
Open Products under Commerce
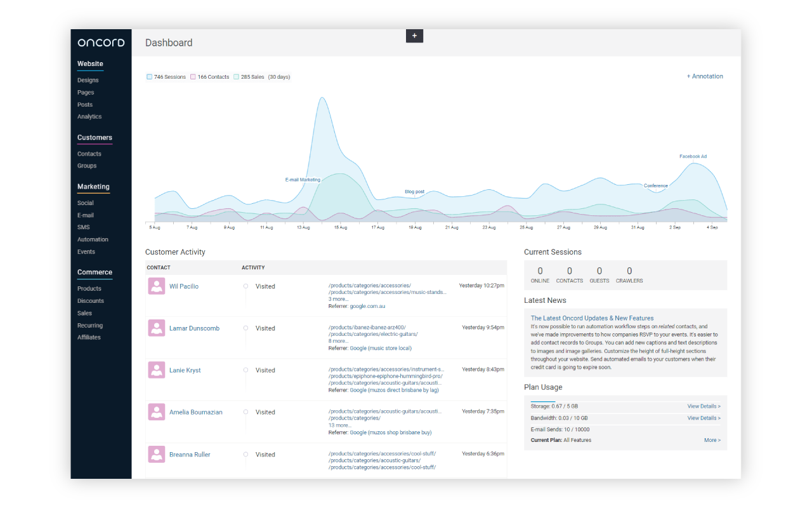[89, 289]
